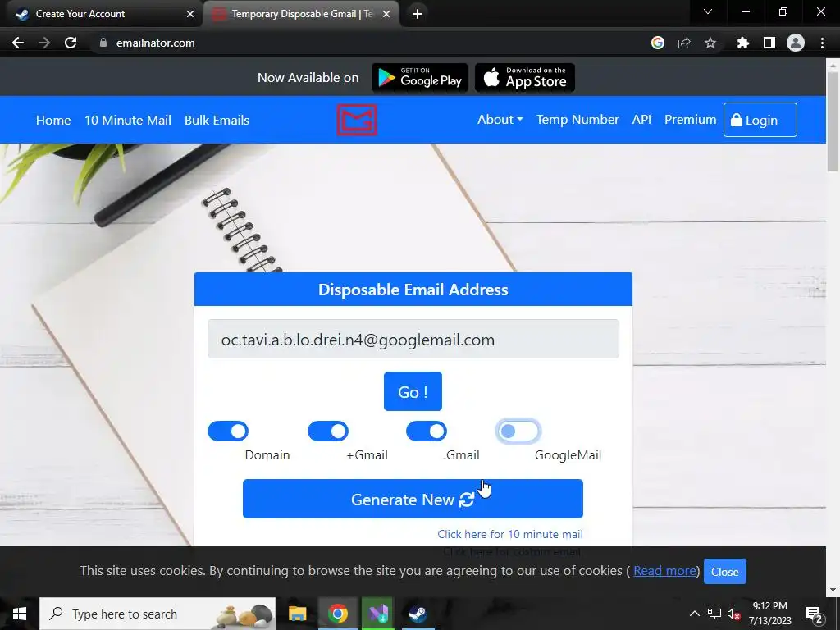The image size is (840, 630).
Task: Click the Chrome taskbar icon
Action: tap(337, 614)
